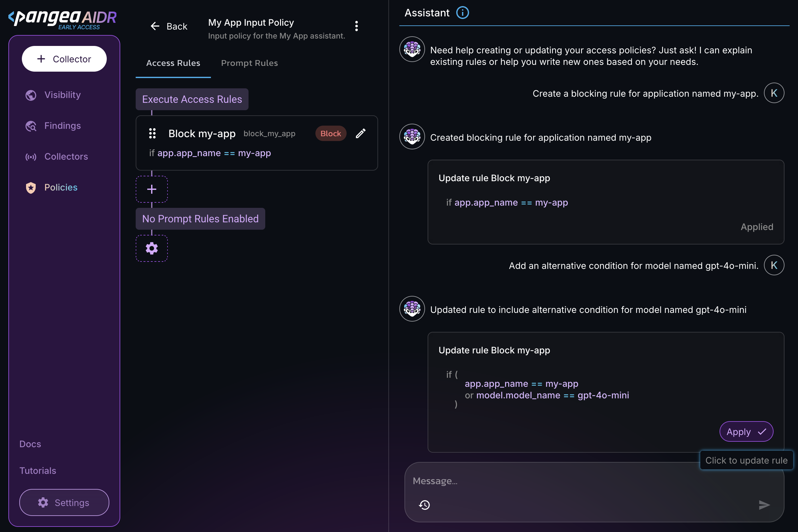Select the Access Rules tab
This screenshot has height=532, width=798.
[x=173, y=63]
